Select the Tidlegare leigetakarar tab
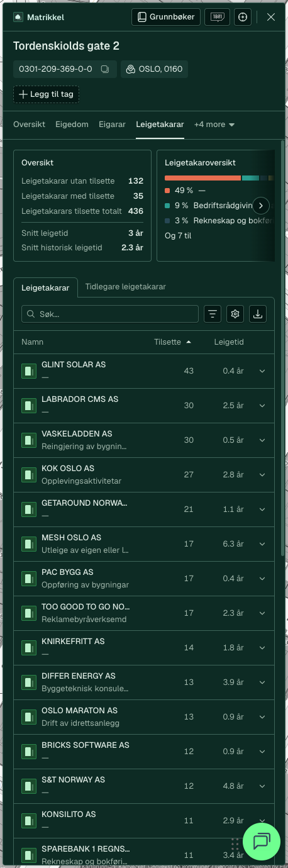This screenshot has width=288, height=868. point(126,287)
